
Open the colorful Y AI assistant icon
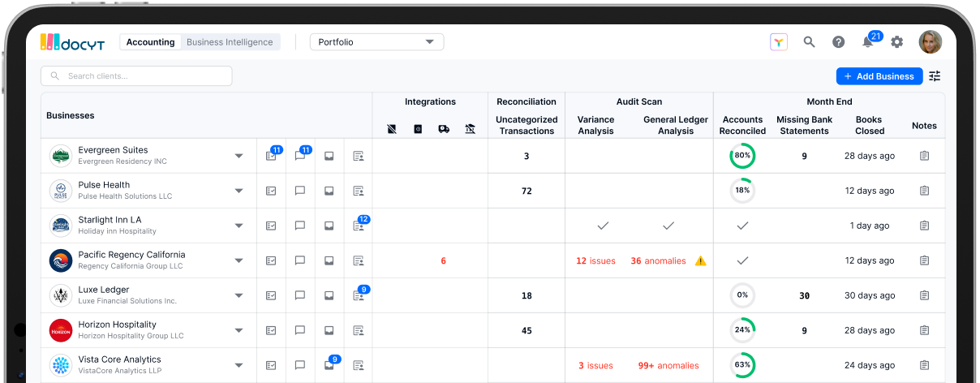(x=779, y=42)
